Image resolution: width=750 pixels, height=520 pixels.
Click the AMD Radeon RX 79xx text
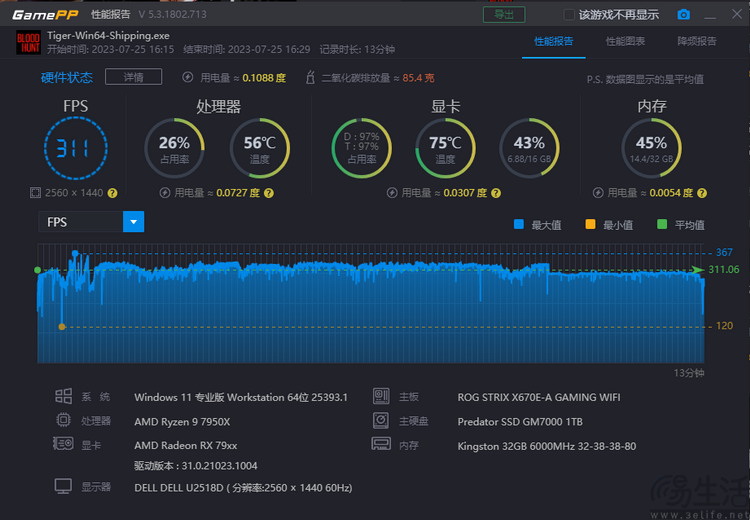coord(186,445)
